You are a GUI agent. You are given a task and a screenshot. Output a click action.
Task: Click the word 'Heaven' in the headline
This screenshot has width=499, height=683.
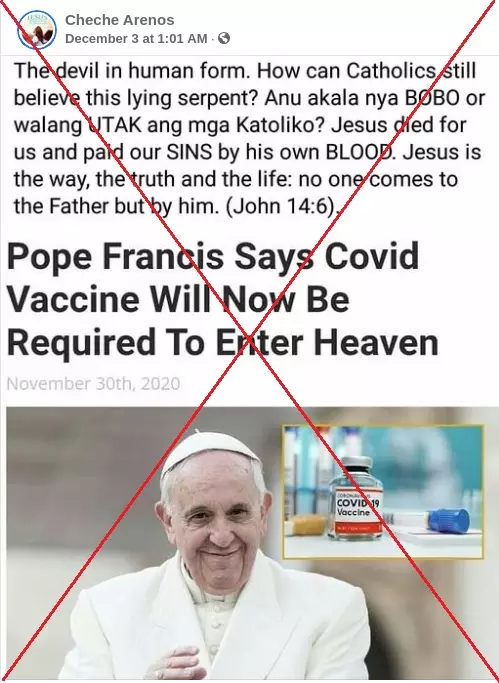(376, 343)
